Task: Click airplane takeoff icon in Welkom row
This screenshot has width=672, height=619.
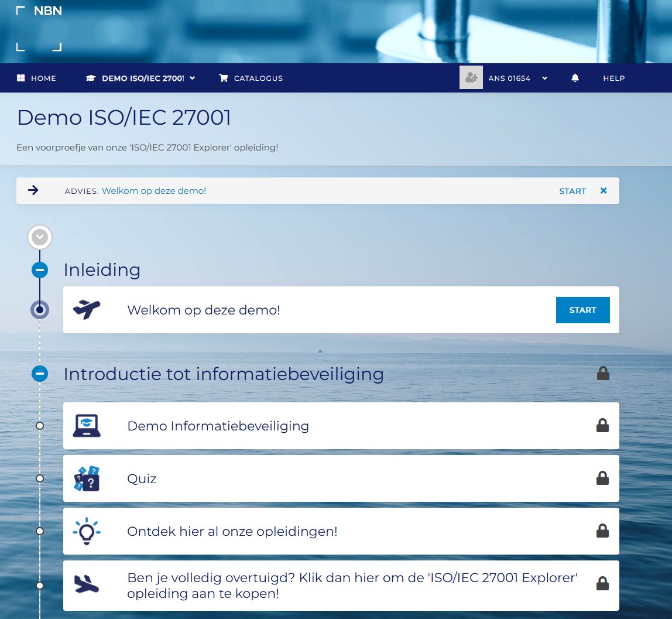Action: point(87,309)
